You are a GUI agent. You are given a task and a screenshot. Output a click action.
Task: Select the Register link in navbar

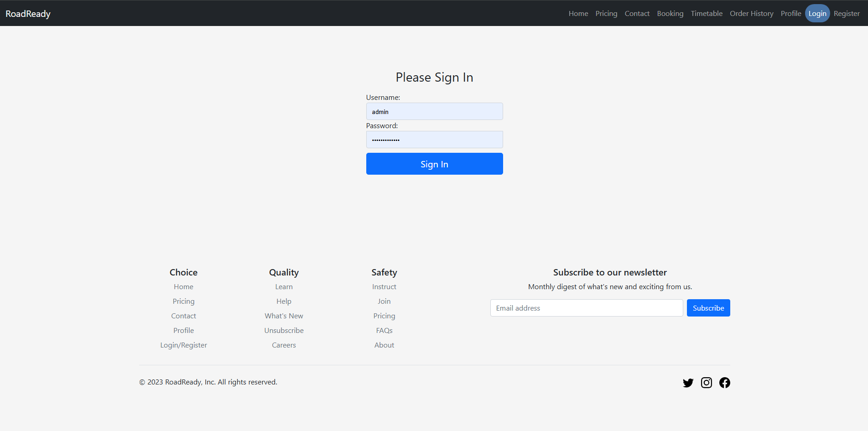[x=847, y=14]
